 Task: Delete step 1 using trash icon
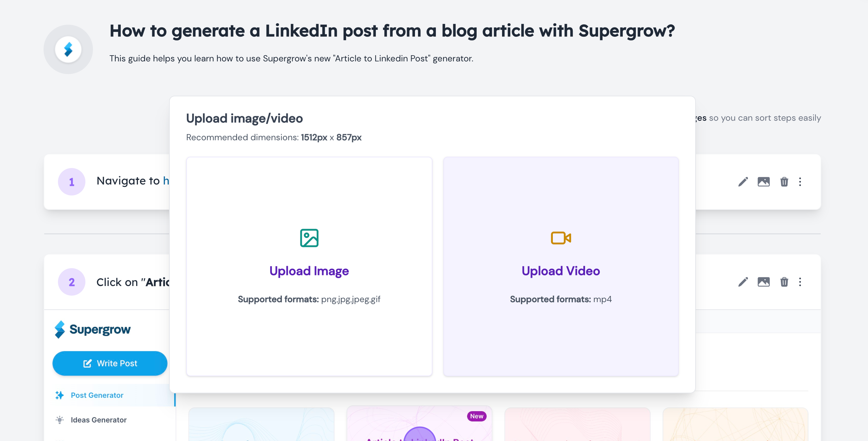tap(784, 182)
